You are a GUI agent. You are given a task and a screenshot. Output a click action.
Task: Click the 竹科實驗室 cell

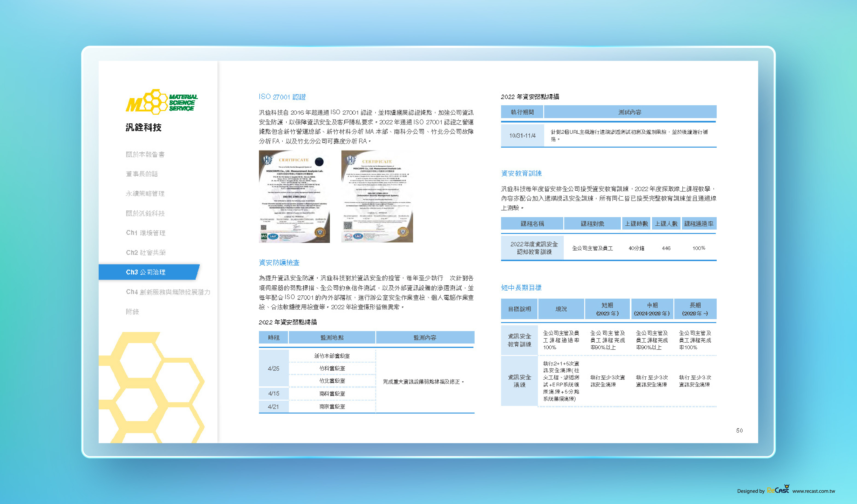click(332, 368)
